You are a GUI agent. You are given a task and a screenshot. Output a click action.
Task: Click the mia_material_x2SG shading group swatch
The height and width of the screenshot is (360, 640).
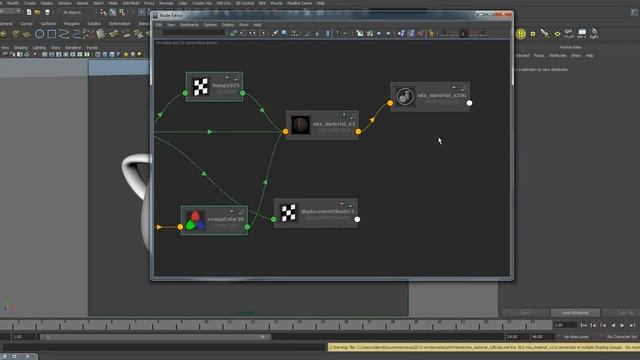(x=405, y=96)
